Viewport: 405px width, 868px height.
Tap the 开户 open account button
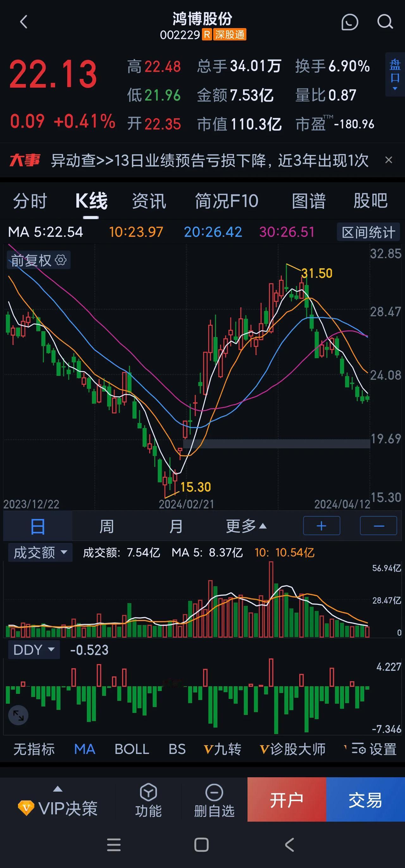(287, 800)
